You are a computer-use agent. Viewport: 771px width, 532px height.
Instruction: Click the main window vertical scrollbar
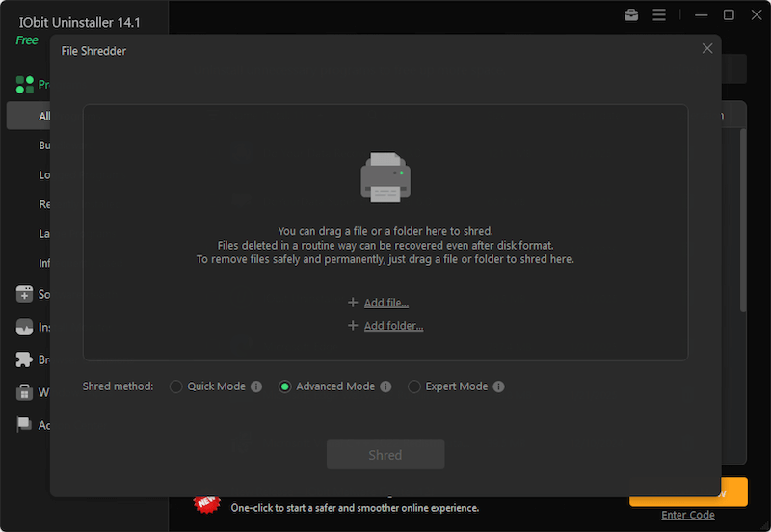tap(743, 220)
